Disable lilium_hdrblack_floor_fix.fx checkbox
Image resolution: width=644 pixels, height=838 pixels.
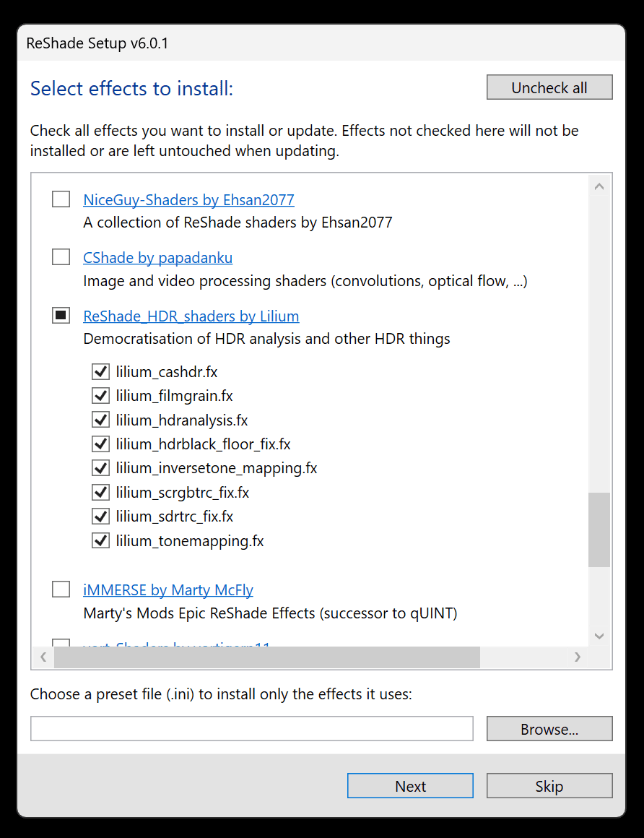[100, 444]
